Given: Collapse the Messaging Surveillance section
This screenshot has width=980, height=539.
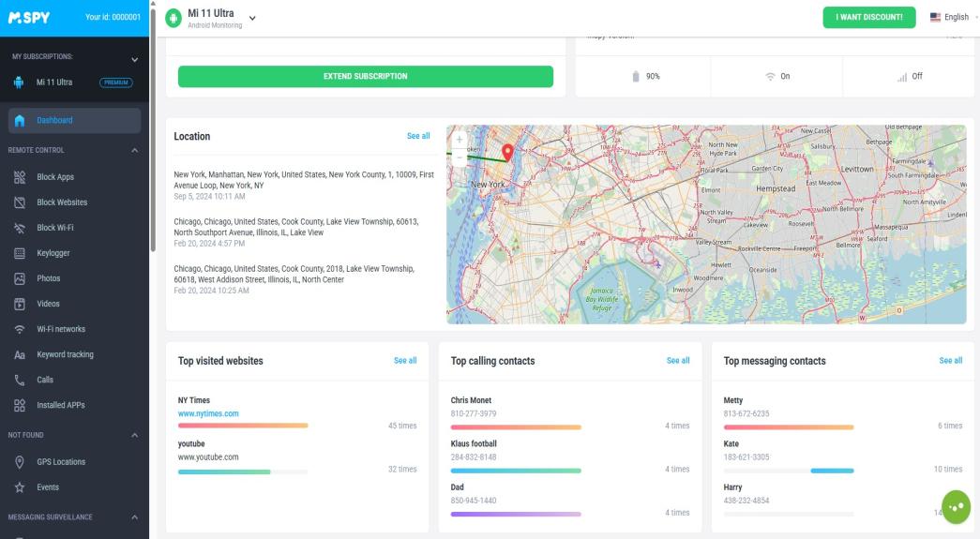Looking at the screenshot, I should 134,517.
